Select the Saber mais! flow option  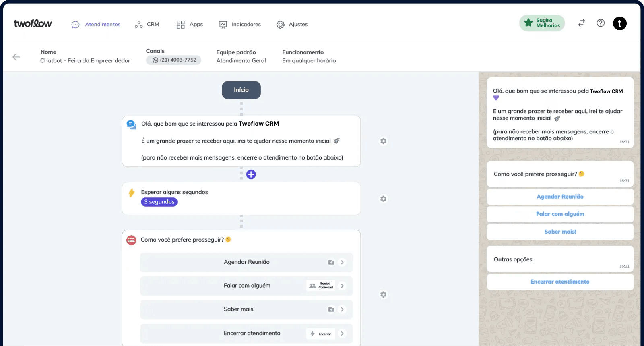(x=246, y=309)
